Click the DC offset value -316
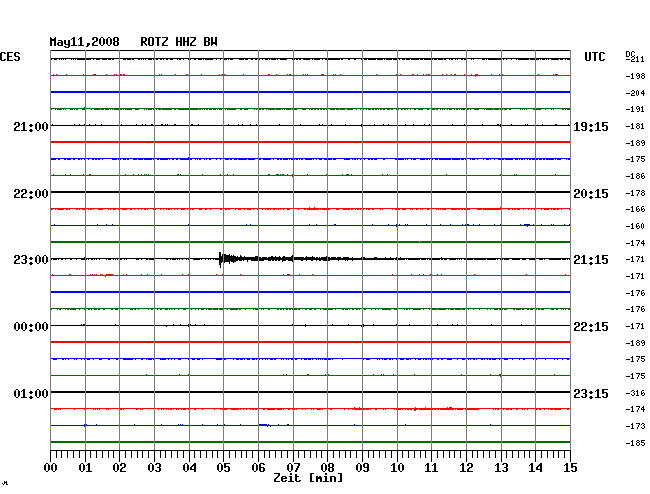This screenshot has width=650, height=494. (x=635, y=393)
